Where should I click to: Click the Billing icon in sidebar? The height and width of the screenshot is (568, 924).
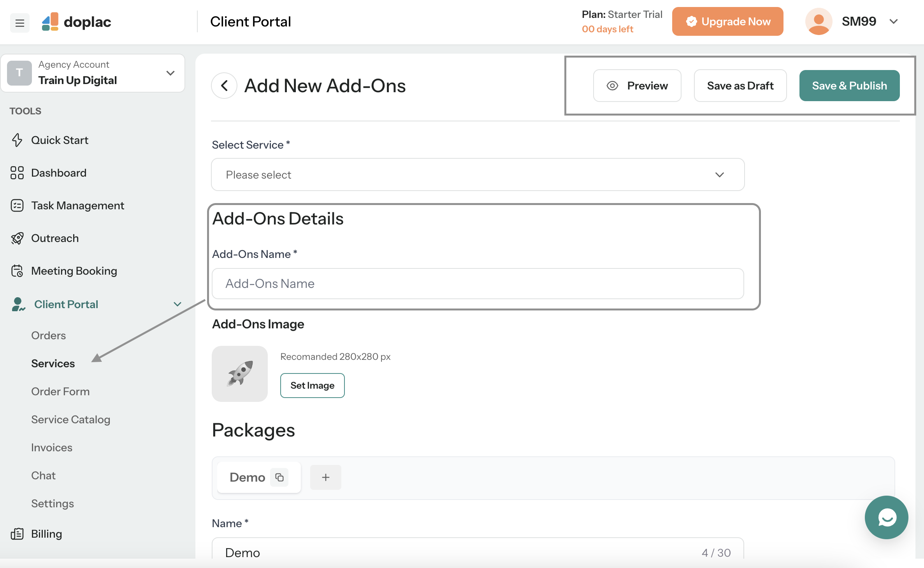(x=17, y=534)
